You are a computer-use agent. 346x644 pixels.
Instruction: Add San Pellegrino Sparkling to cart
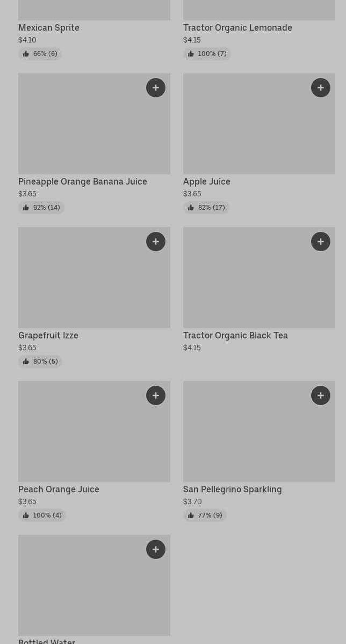[321, 395]
